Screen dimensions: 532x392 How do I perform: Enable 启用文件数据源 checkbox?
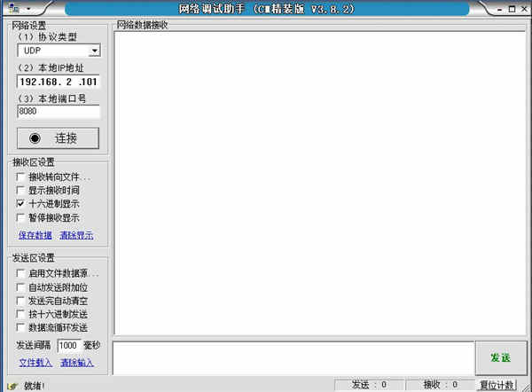20,273
